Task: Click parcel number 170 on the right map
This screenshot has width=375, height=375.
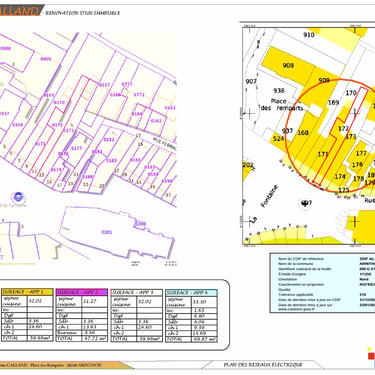Action: click(x=351, y=93)
